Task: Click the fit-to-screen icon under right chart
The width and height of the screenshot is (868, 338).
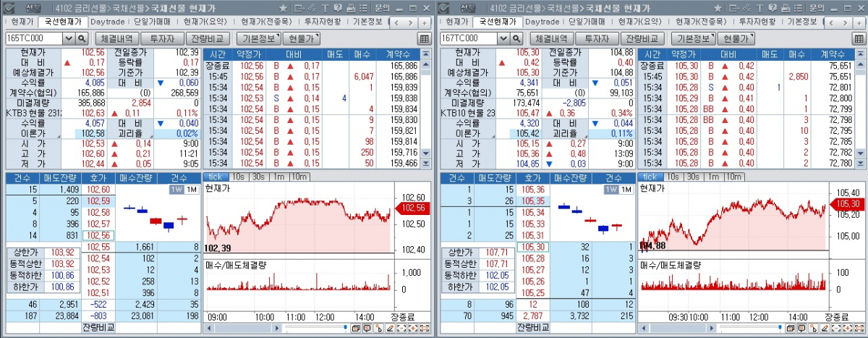Action: [859, 328]
